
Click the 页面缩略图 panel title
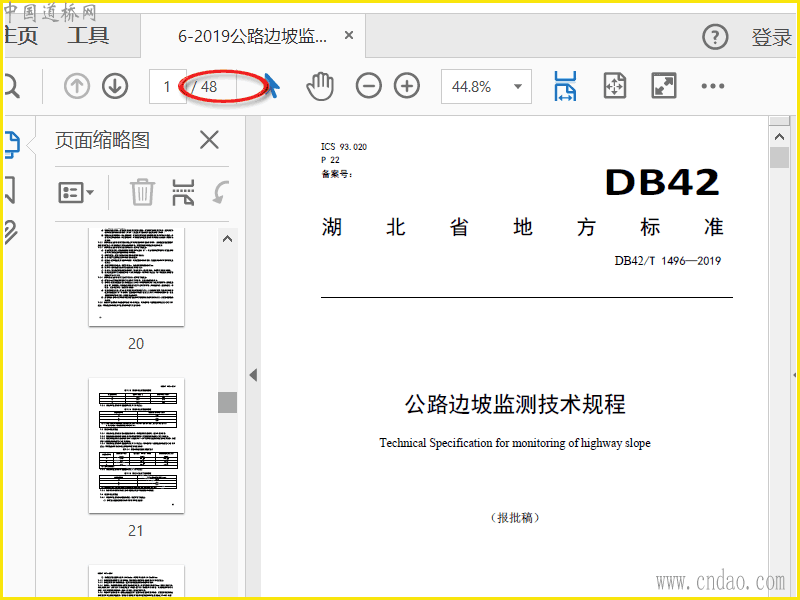click(102, 140)
